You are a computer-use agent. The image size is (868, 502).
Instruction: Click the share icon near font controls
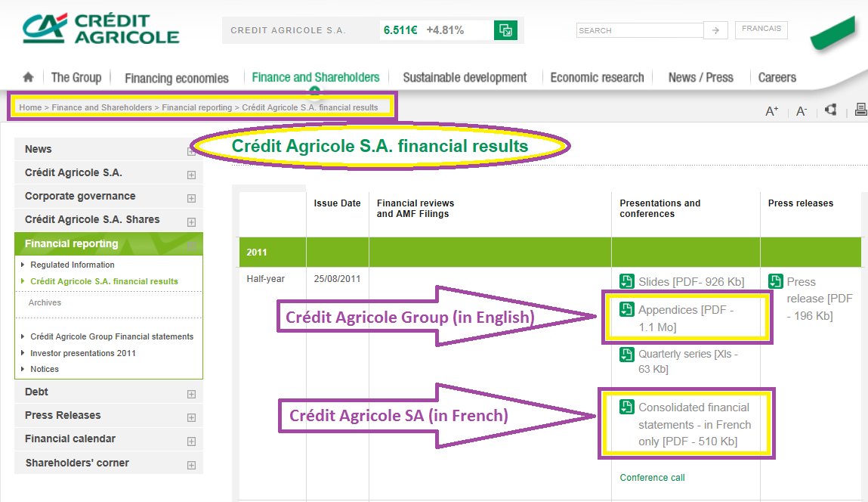830,110
